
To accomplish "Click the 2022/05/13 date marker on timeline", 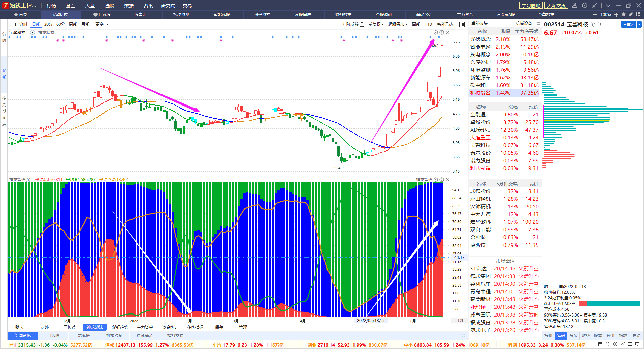I will pos(371,321).
